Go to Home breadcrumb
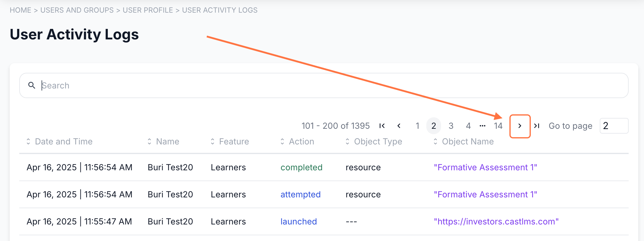Viewport: 644px width, 241px height. click(x=20, y=10)
